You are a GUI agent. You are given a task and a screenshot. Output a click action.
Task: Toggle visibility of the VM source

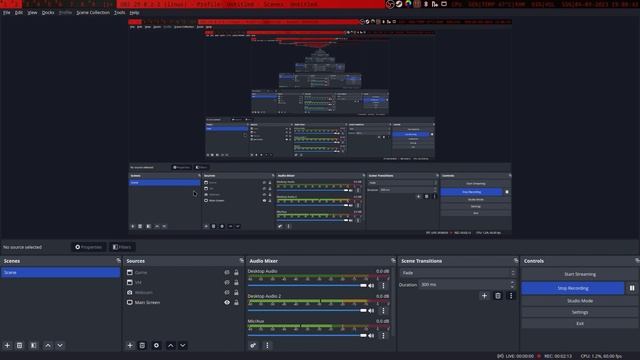click(x=227, y=282)
